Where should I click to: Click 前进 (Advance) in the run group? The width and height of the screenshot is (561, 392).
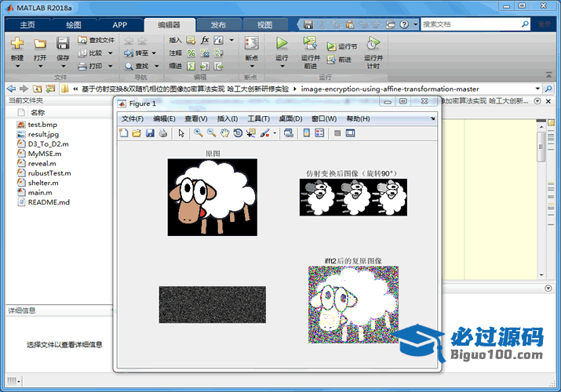(x=339, y=60)
